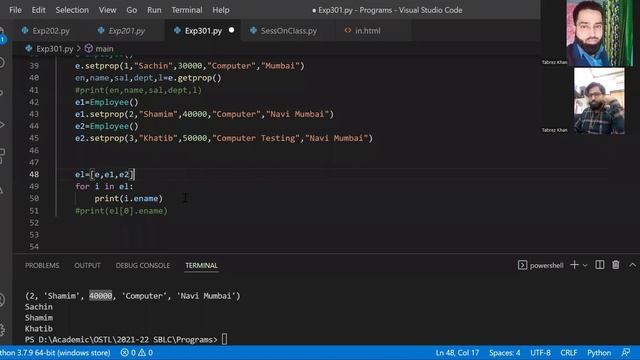The width and height of the screenshot is (640, 360).
Task: Click the top participant video thumbnail
Action: click(x=599, y=33)
